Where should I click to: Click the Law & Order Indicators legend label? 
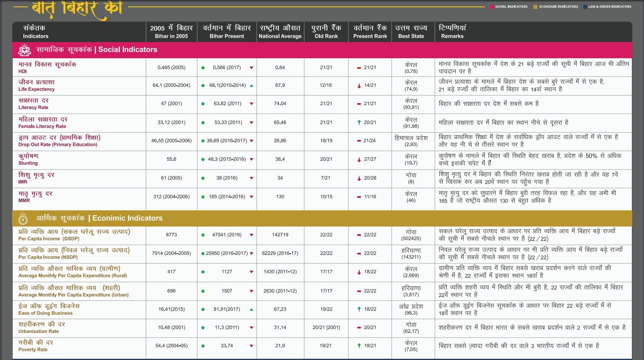coord(610,7)
